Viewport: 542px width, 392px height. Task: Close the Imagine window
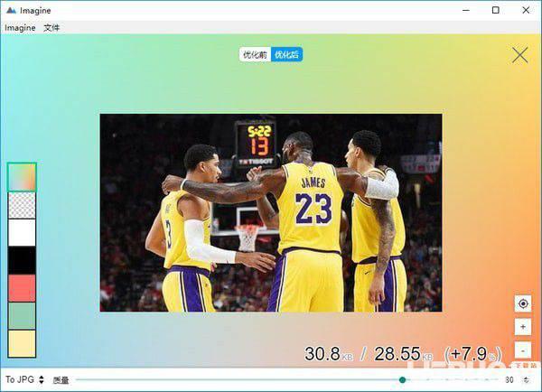pos(526,10)
